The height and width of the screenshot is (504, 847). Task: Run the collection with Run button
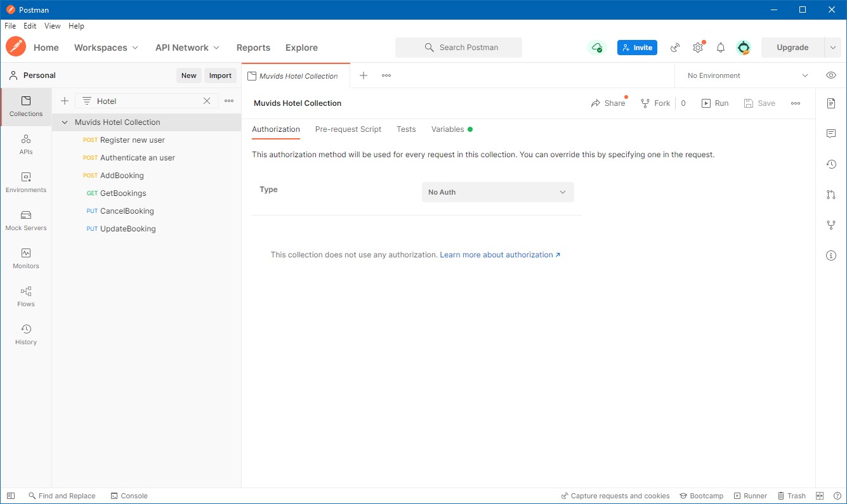(715, 103)
